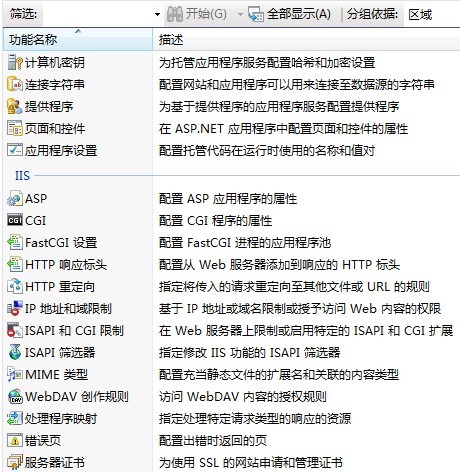The height and width of the screenshot is (472, 460).
Task: Open the IP 地址和域限制 icon
Action: (x=15, y=309)
